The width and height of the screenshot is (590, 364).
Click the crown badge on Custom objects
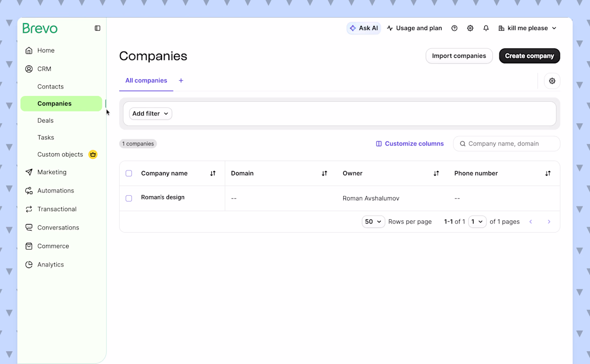[x=93, y=154]
